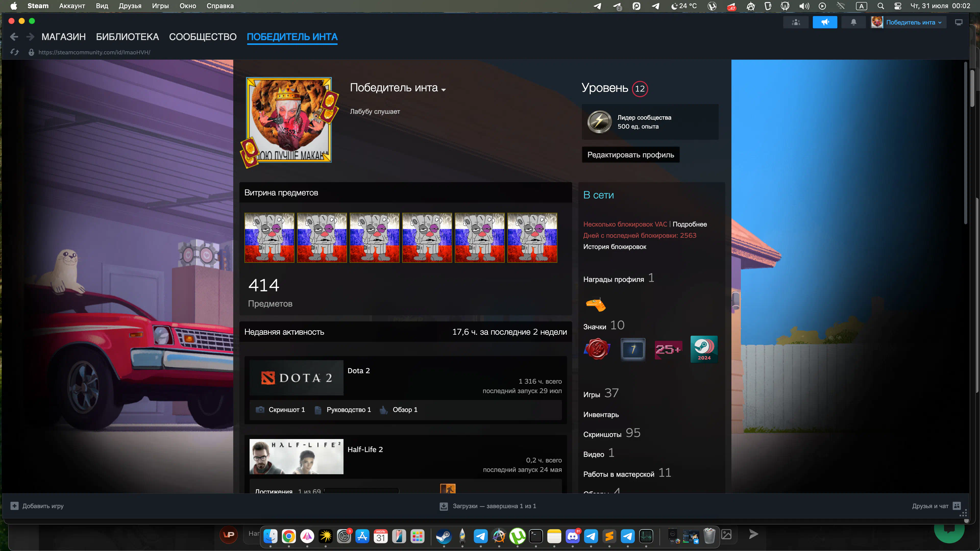980x551 pixels.
Task: Open the Half-Life 2 game banner
Action: pyautogui.click(x=296, y=457)
